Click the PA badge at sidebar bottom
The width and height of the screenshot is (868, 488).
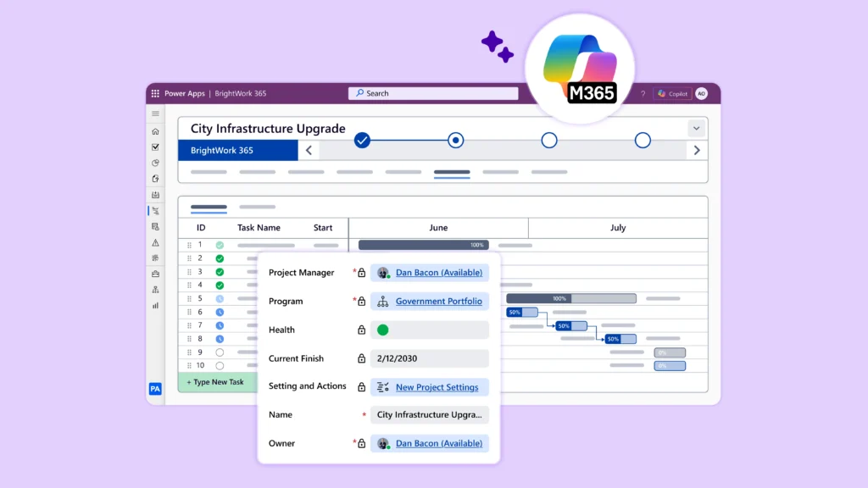[155, 388]
